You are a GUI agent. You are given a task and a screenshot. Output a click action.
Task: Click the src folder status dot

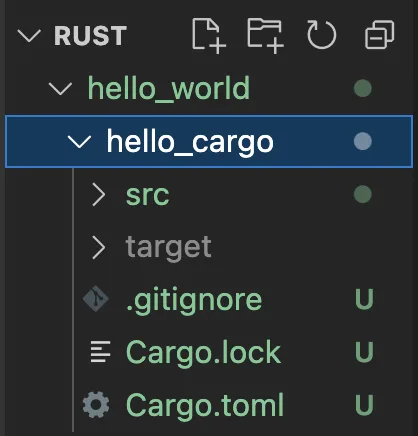point(363,194)
